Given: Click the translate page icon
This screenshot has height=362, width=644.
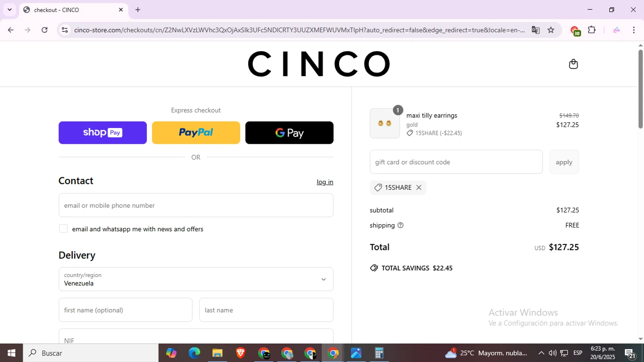Looking at the screenshot, I should coord(535,30).
